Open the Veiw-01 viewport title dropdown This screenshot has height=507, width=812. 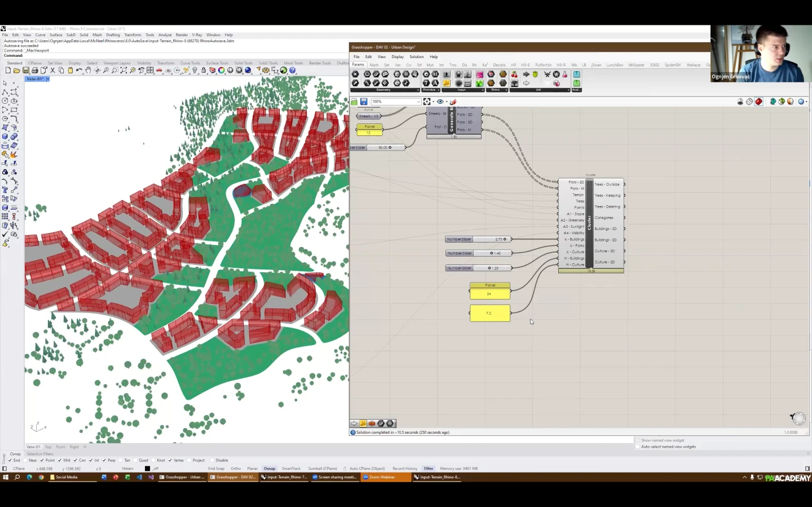[48, 79]
